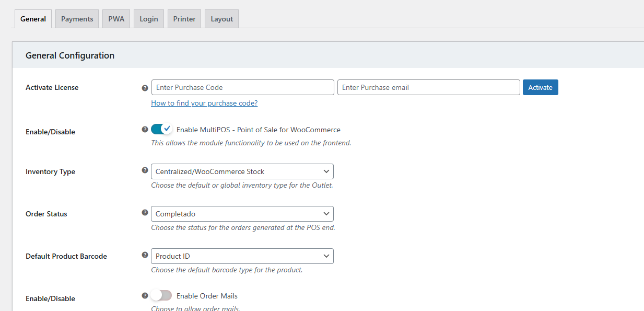Switch to the Payments tab
Viewport: 644px width, 311px height.
[x=77, y=19]
